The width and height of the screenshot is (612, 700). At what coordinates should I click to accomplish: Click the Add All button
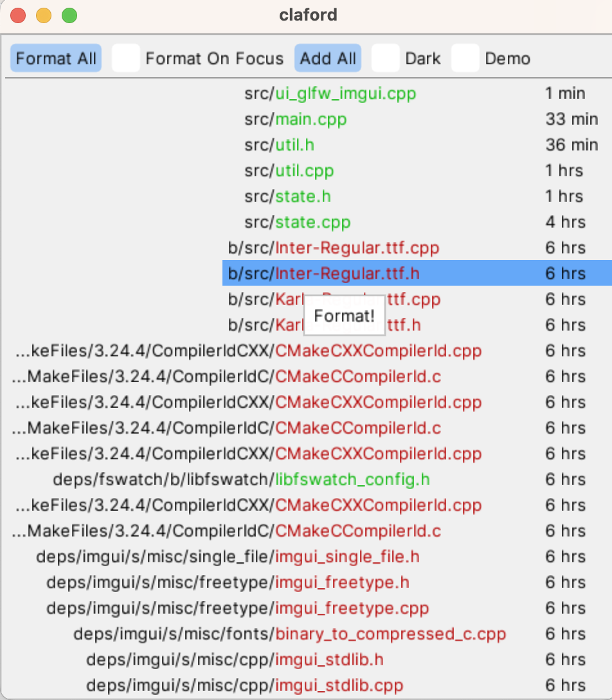327,58
